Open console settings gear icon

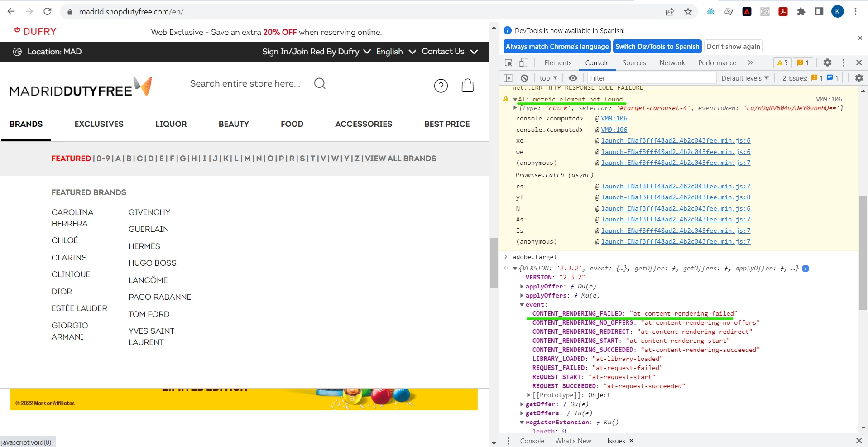859,78
